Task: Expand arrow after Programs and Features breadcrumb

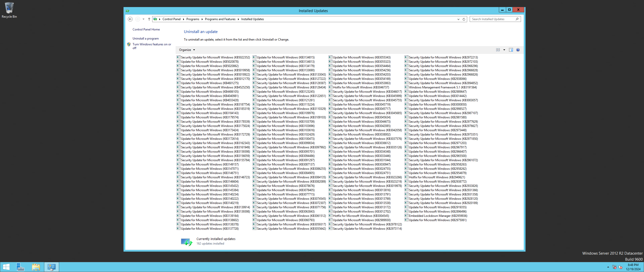Action: (x=238, y=19)
